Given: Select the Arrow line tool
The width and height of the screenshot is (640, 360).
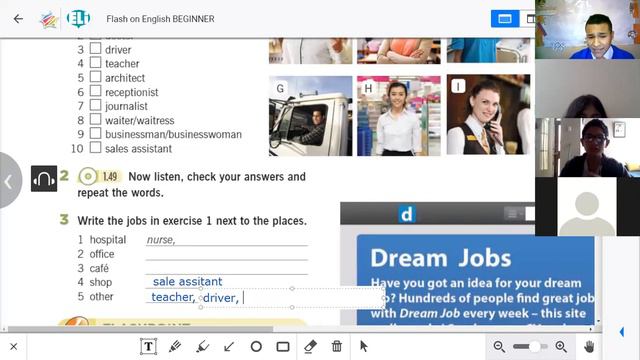Looking at the screenshot, I should click(229, 347).
